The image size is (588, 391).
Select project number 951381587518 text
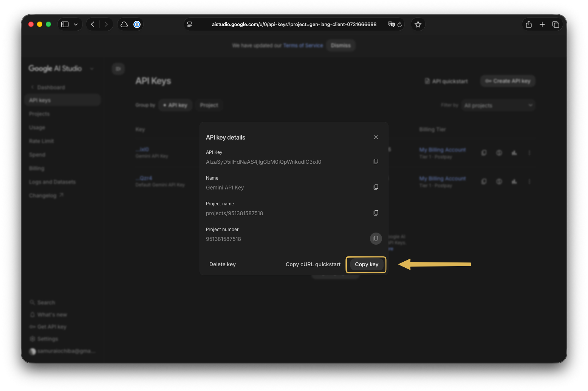pyautogui.click(x=223, y=239)
